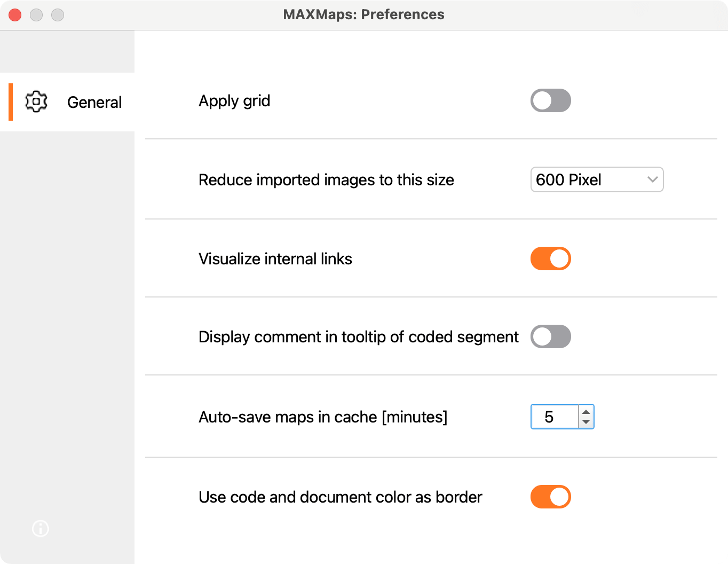The height and width of the screenshot is (564, 728).
Task: Click the Apply grid label
Action: [x=234, y=100]
